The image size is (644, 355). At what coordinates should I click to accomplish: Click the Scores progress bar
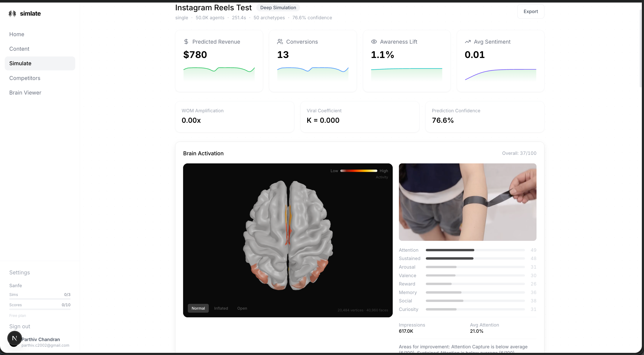39,309
